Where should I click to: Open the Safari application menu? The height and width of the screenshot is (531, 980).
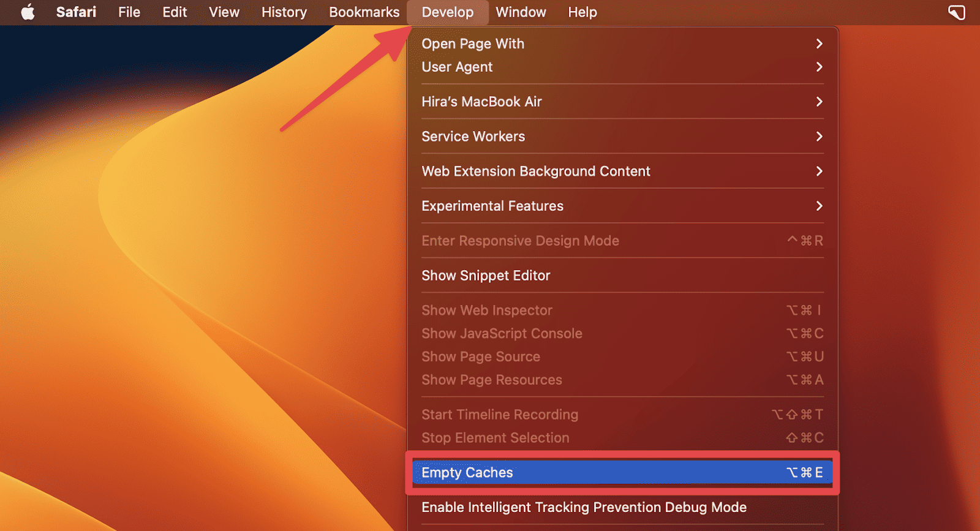(x=76, y=12)
